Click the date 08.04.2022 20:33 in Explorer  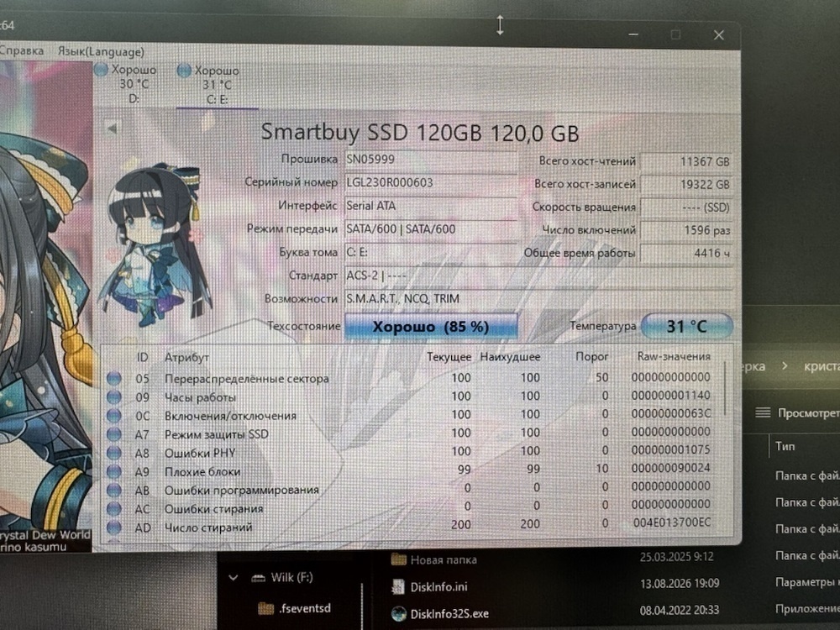point(680,610)
